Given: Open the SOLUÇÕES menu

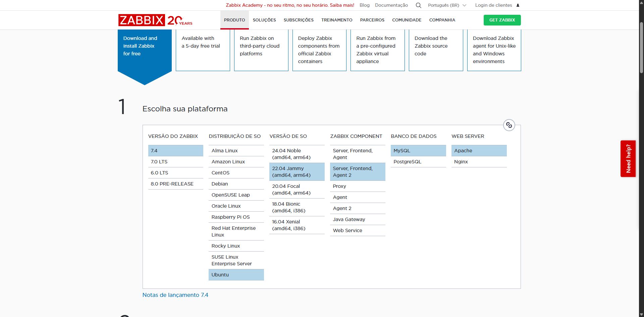Looking at the screenshot, I should [264, 20].
